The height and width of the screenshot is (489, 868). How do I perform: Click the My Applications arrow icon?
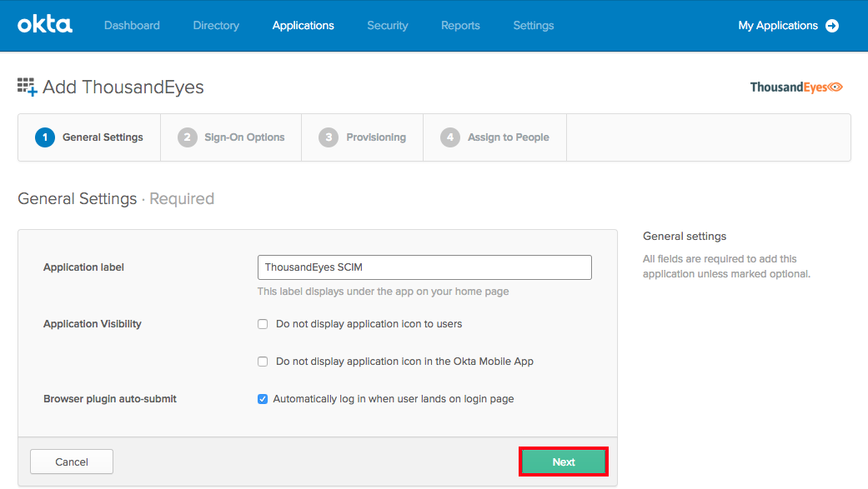[x=832, y=26]
